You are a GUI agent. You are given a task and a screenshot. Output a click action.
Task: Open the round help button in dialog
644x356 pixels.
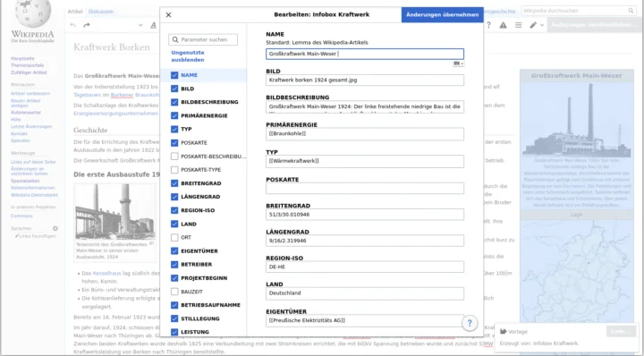470,323
